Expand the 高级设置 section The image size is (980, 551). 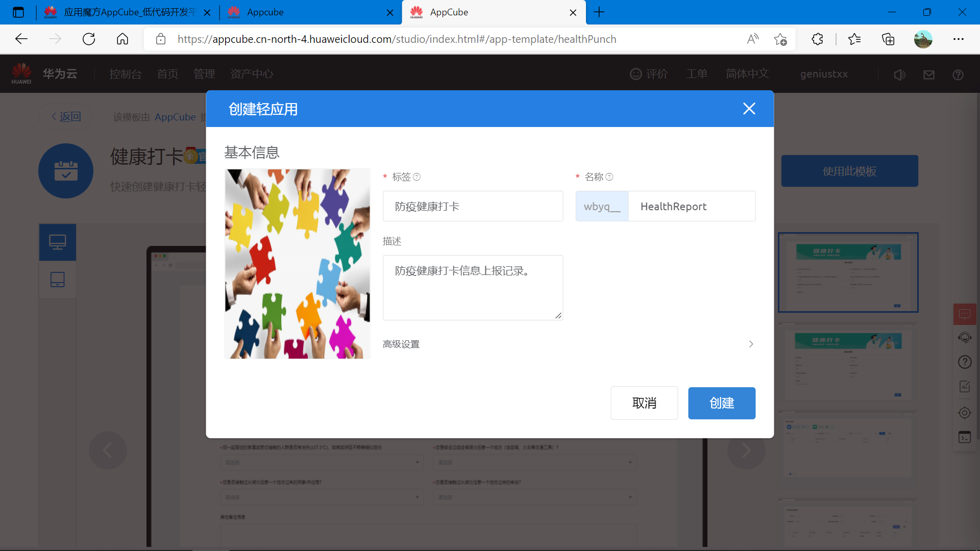(401, 344)
